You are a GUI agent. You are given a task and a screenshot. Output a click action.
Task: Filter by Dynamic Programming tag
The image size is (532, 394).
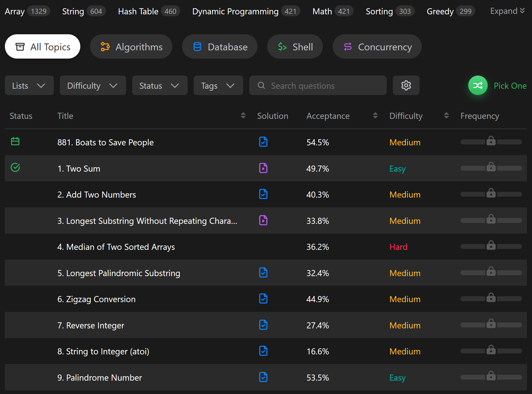[x=235, y=11]
